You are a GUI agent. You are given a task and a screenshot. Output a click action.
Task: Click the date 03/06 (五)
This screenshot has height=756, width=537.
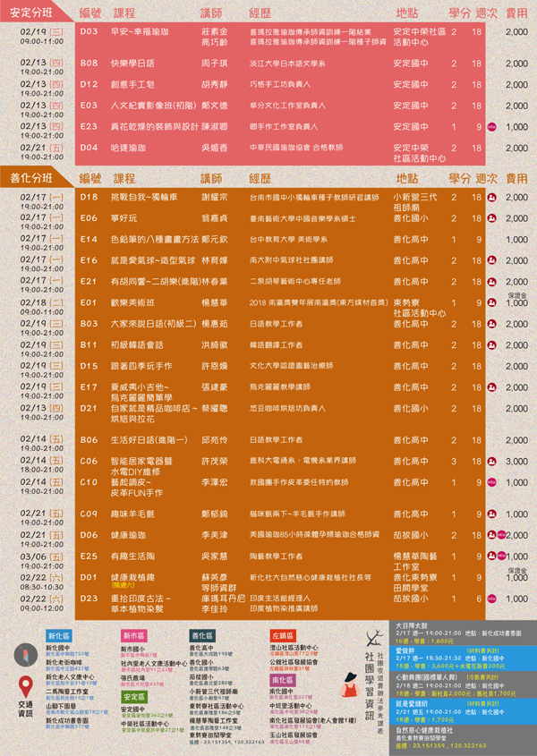(x=41, y=556)
